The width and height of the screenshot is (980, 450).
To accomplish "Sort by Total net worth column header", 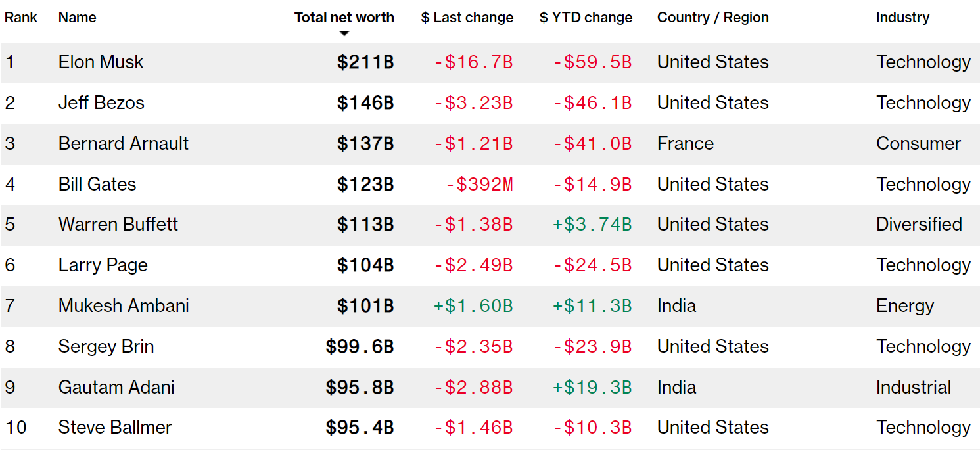I will click(344, 18).
